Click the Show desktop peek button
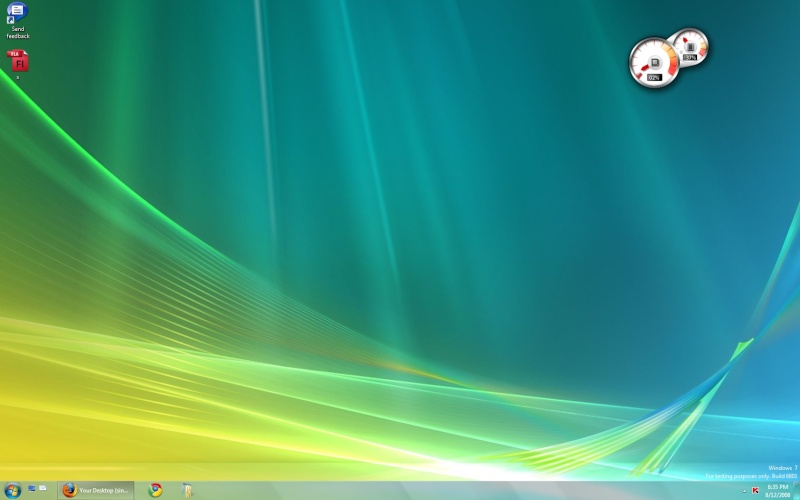Image resolution: width=800 pixels, height=500 pixels. pos(796,491)
